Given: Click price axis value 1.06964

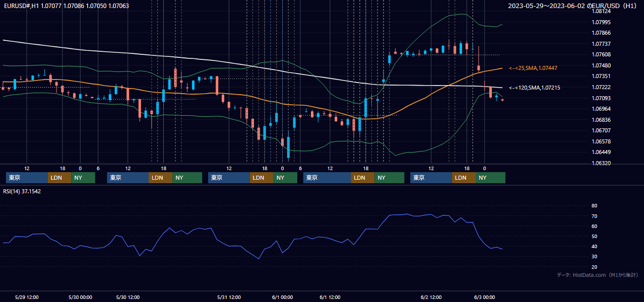Looking at the screenshot, I should click(x=601, y=109).
